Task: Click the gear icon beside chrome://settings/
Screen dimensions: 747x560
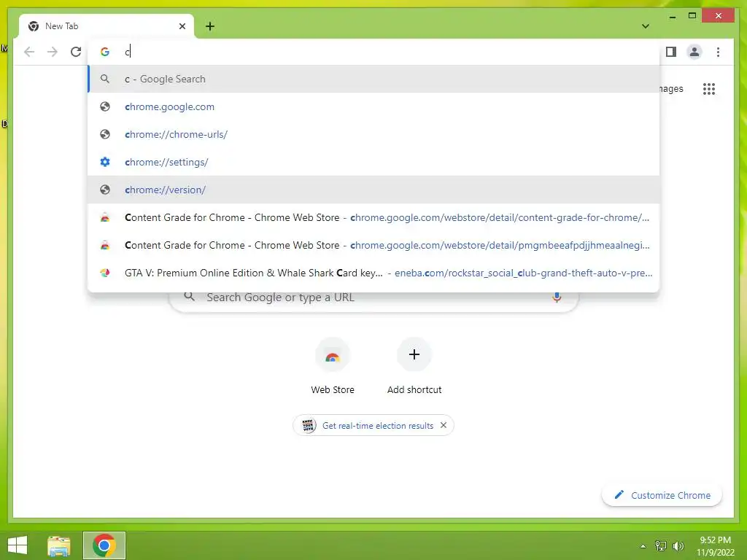Action: click(105, 162)
